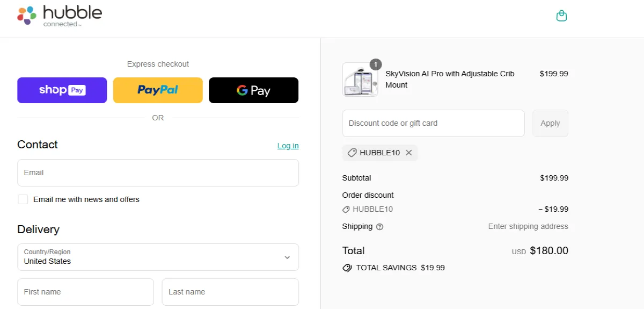644x309 pixels.
Task: Click the order discount HUBBLE10 tag icon
Action: pyautogui.click(x=346, y=210)
